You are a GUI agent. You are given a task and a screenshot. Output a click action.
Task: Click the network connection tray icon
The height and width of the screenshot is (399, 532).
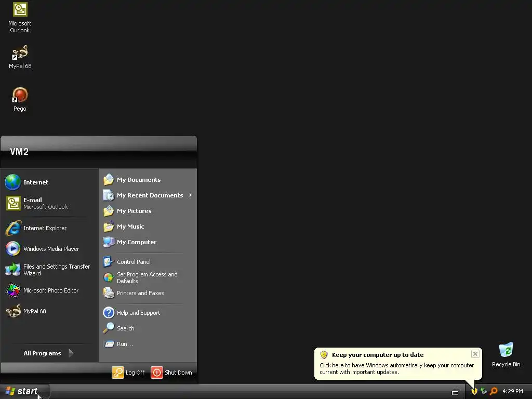(484, 391)
